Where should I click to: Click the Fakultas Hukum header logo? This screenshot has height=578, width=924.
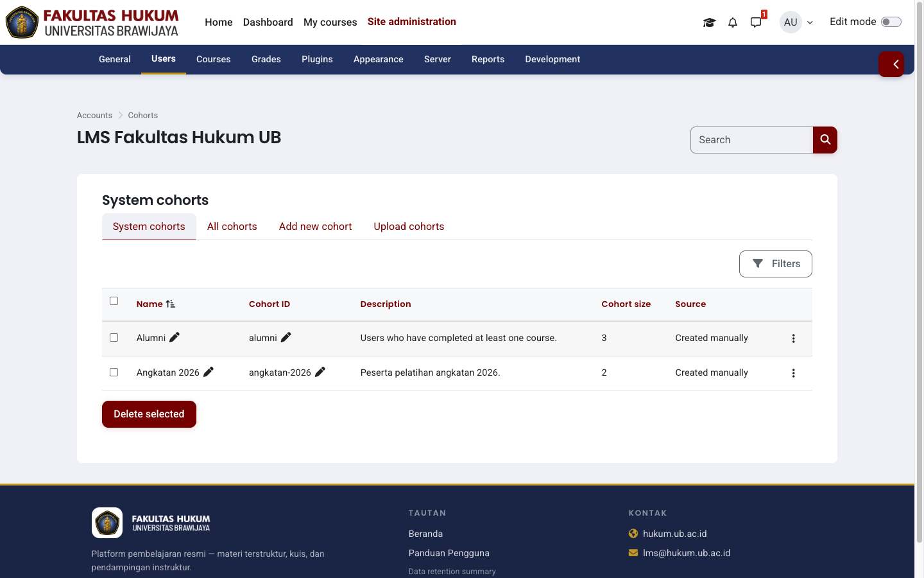coord(92,22)
